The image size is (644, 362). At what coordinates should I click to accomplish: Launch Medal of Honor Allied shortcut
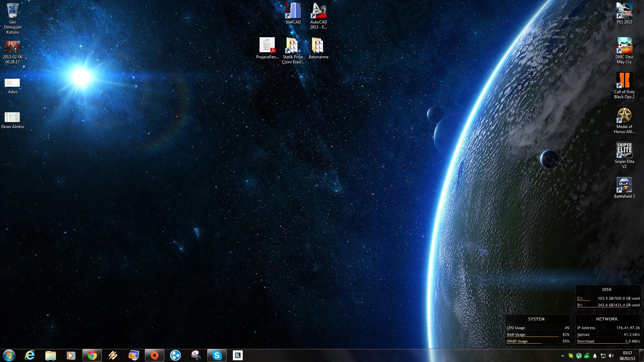point(624,121)
